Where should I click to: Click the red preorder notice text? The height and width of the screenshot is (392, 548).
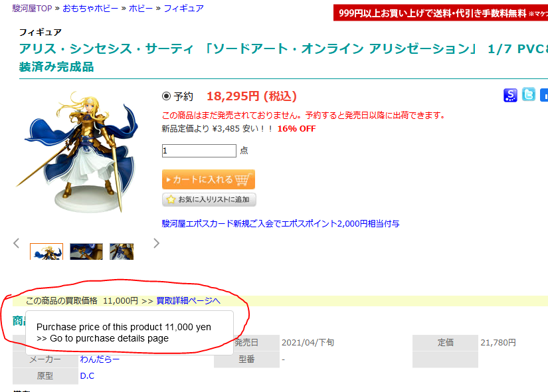[x=304, y=116]
